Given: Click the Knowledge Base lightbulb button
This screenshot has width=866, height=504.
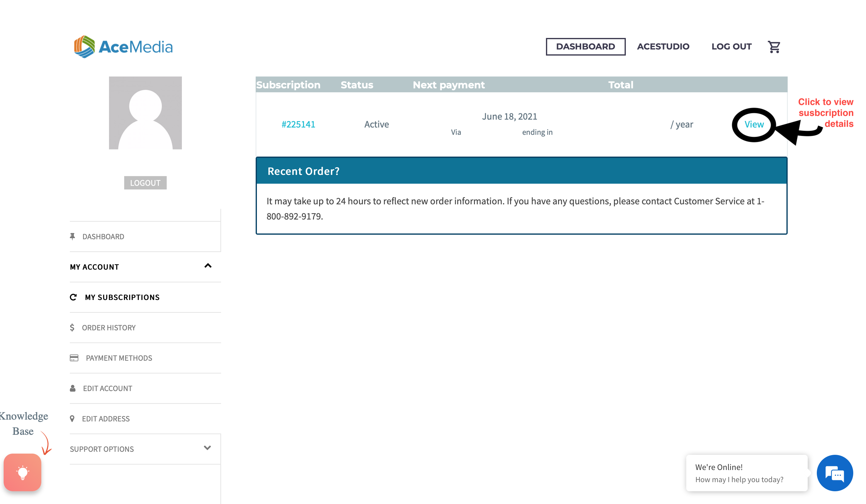Looking at the screenshot, I should [23, 472].
